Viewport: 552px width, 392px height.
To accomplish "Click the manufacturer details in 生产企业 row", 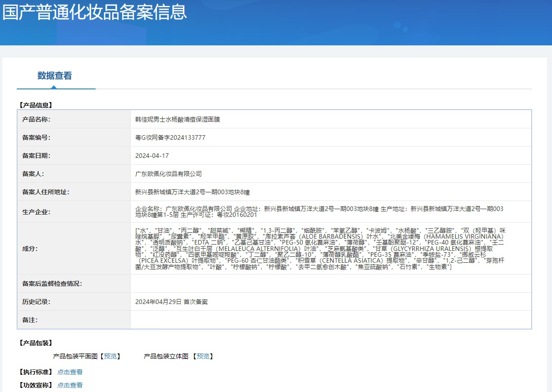I will 320,212.
